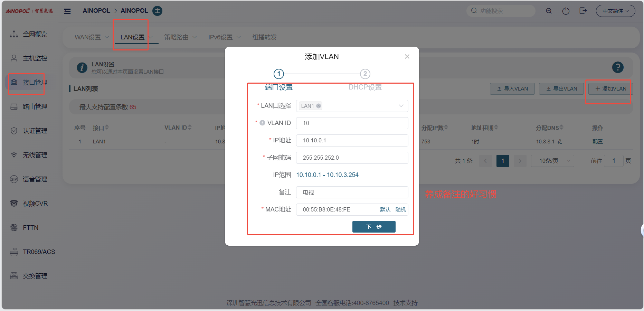Click edit pencil next to DNS 10.8.8.1

pyautogui.click(x=560, y=142)
